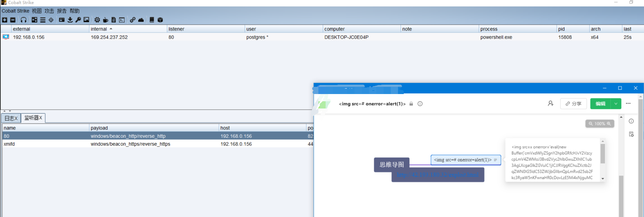The height and width of the screenshot is (217, 644).
Task: Open the 帮助 menu
Action: [x=75, y=11]
